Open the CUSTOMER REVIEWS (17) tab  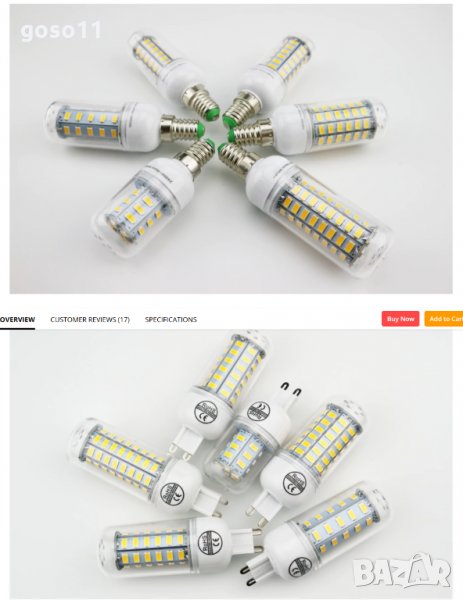coord(90,319)
